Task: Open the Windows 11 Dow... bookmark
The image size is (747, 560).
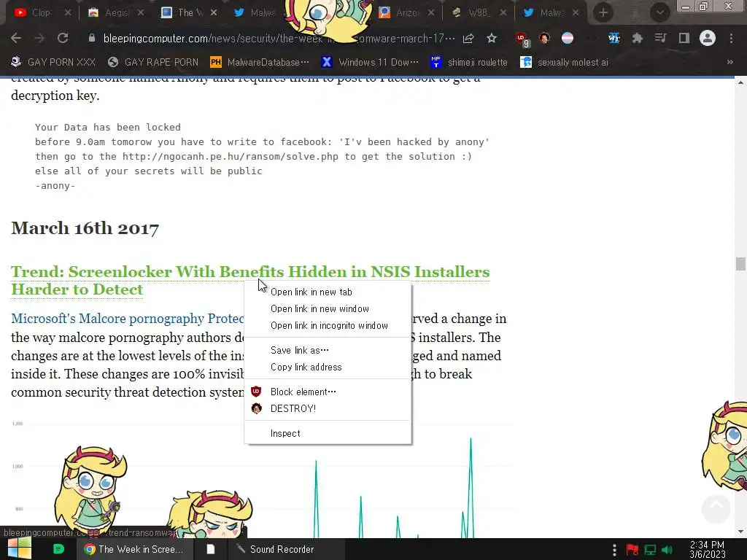Action: pyautogui.click(x=370, y=63)
